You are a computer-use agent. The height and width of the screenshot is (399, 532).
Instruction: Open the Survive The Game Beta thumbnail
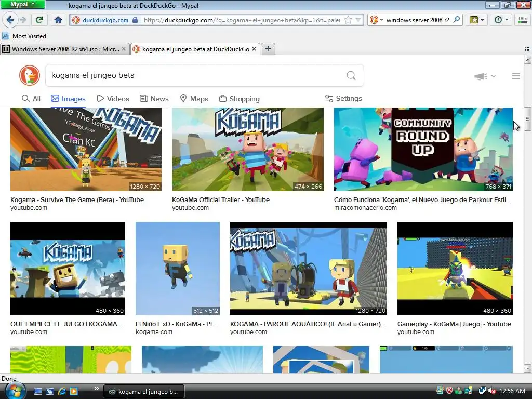(x=86, y=149)
